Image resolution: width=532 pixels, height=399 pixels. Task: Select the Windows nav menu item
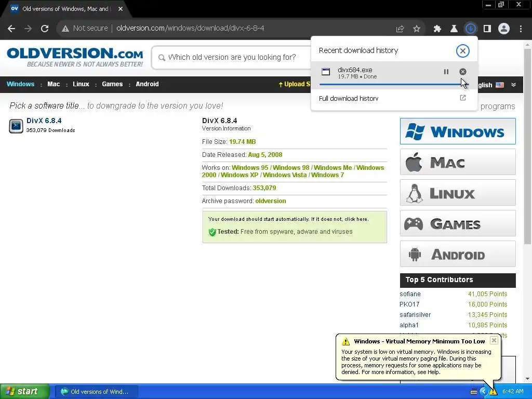(20, 84)
